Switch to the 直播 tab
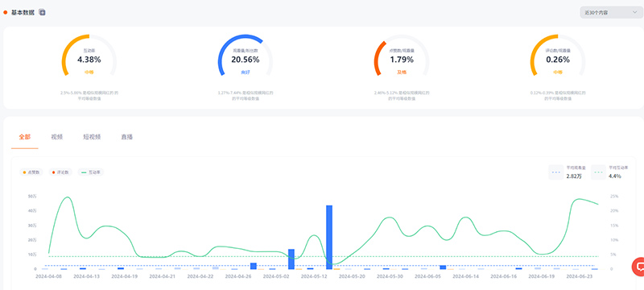 pos(127,137)
